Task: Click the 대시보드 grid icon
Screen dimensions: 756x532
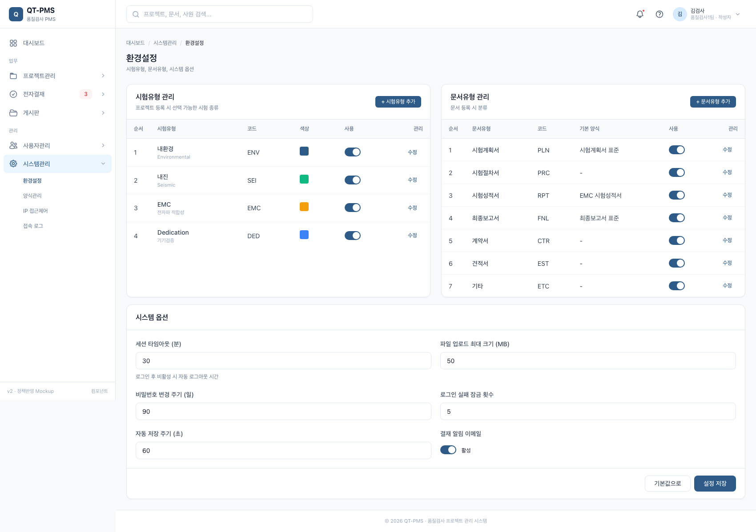Action: [13, 43]
